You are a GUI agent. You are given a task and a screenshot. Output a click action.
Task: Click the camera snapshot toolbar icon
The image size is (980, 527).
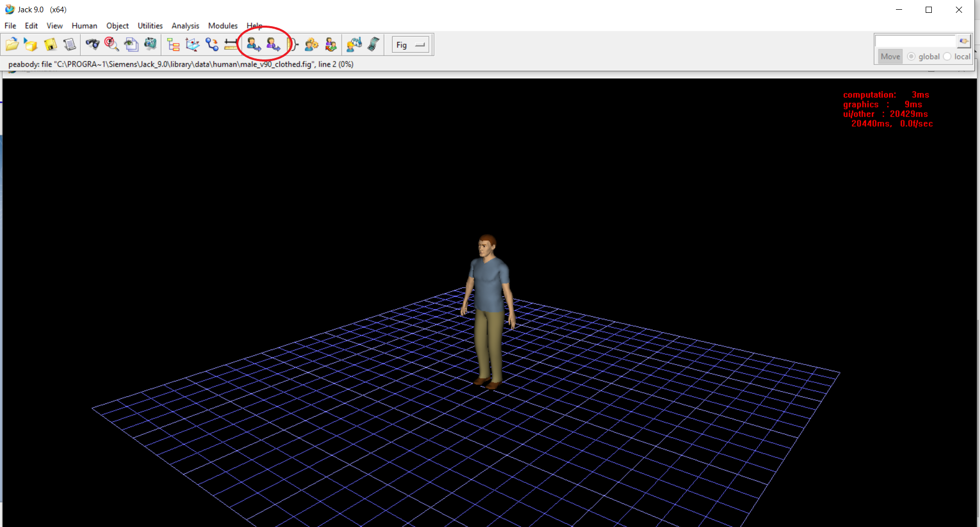point(150,45)
